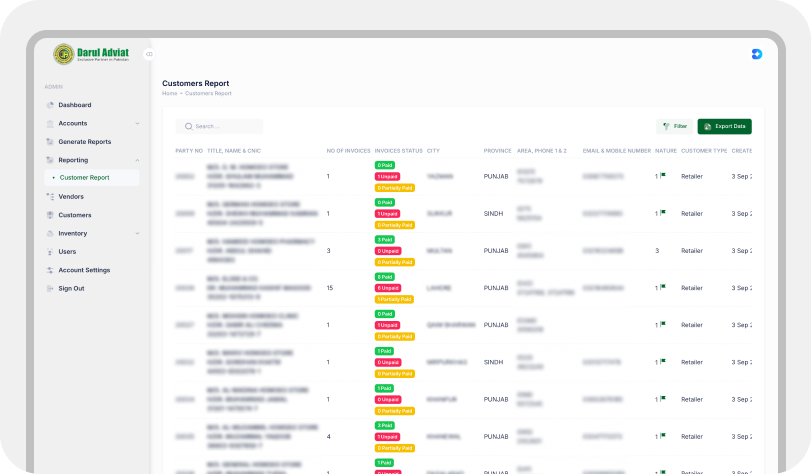Click the green flag in the first PUNJAB row
811x474 pixels.
pyautogui.click(x=663, y=175)
